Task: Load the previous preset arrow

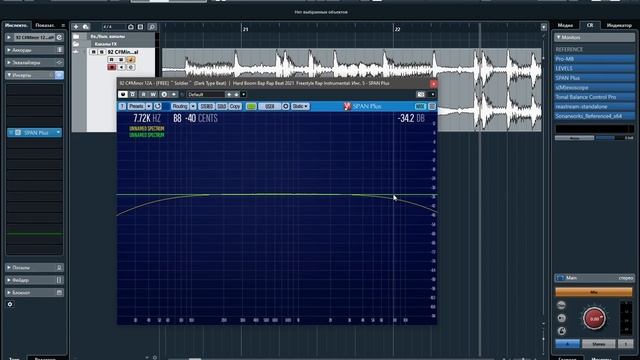Action: (x=229, y=94)
